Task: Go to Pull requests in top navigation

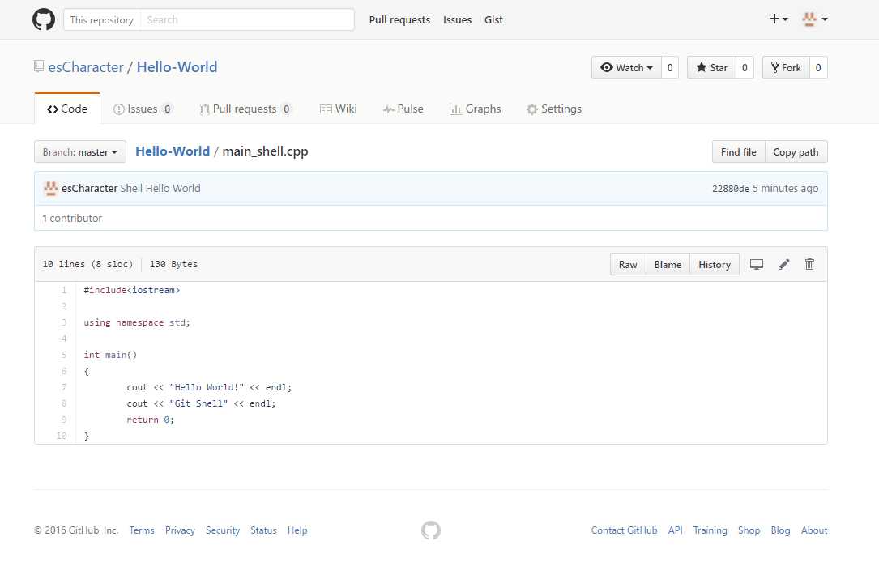Action: click(399, 19)
